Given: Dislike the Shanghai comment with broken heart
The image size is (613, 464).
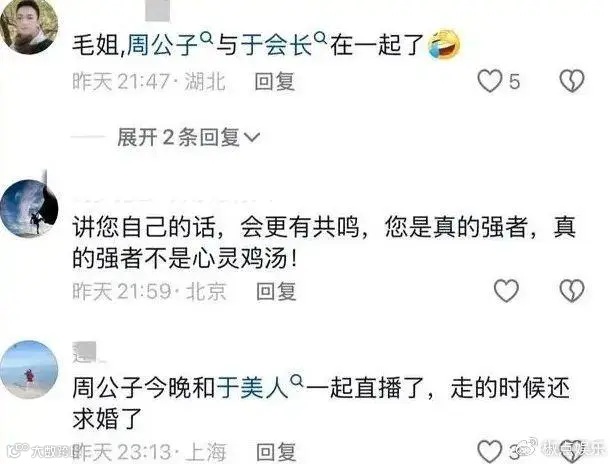Looking at the screenshot, I should [572, 451].
